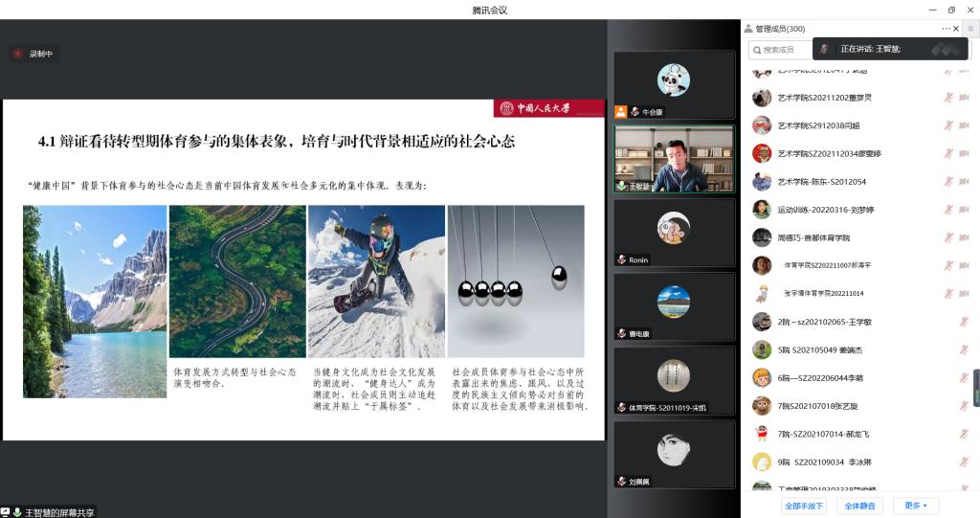Select 王智慧's active speaker video thumbnail
Image resolution: width=980 pixels, height=518 pixels.
click(x=674, y=159)
